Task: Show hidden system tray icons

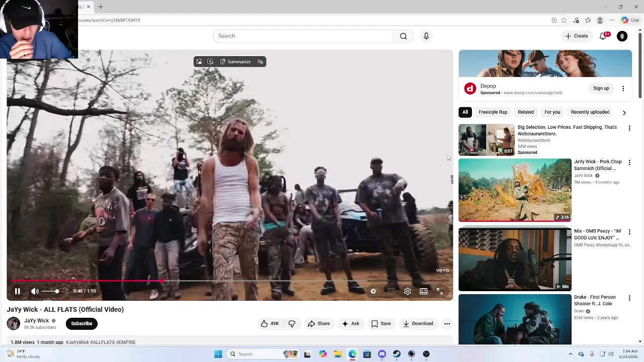Action: point(570,354)
